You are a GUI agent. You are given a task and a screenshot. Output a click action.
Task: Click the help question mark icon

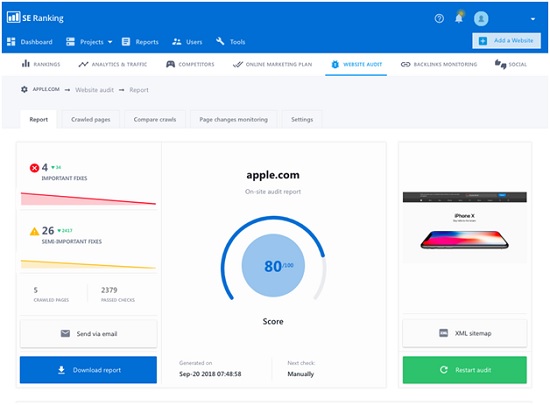pos(439,18)
